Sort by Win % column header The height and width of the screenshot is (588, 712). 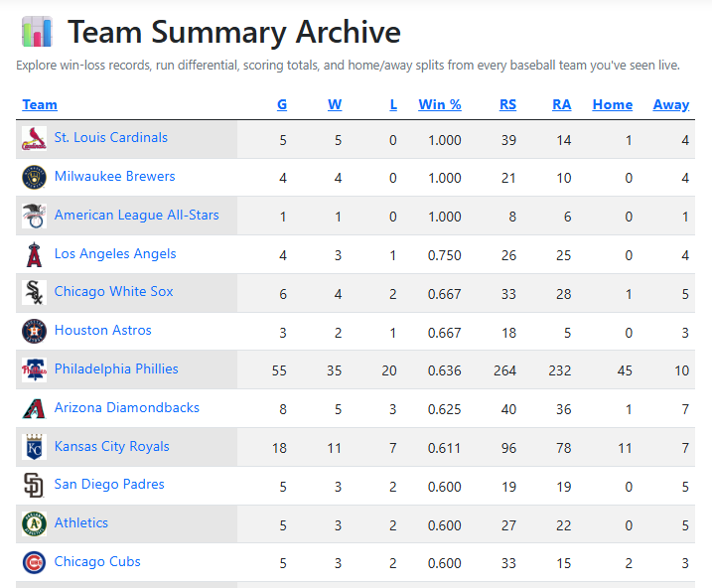(x=440, y=105)
